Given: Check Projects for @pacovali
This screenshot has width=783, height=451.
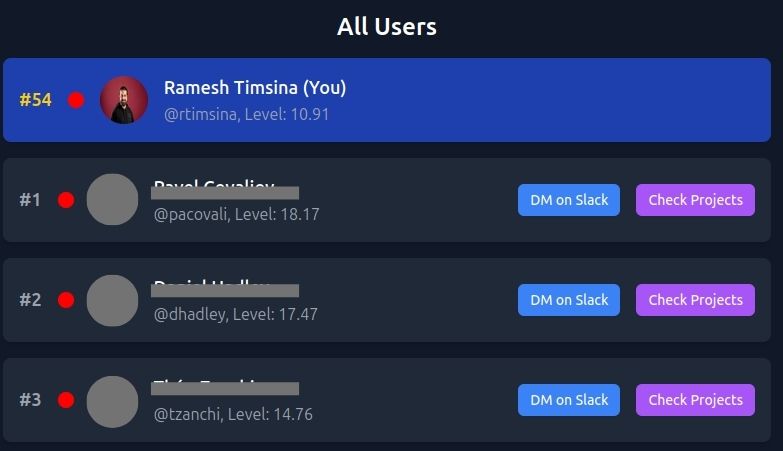Looking at the screenshot, I should pos(695,200).
